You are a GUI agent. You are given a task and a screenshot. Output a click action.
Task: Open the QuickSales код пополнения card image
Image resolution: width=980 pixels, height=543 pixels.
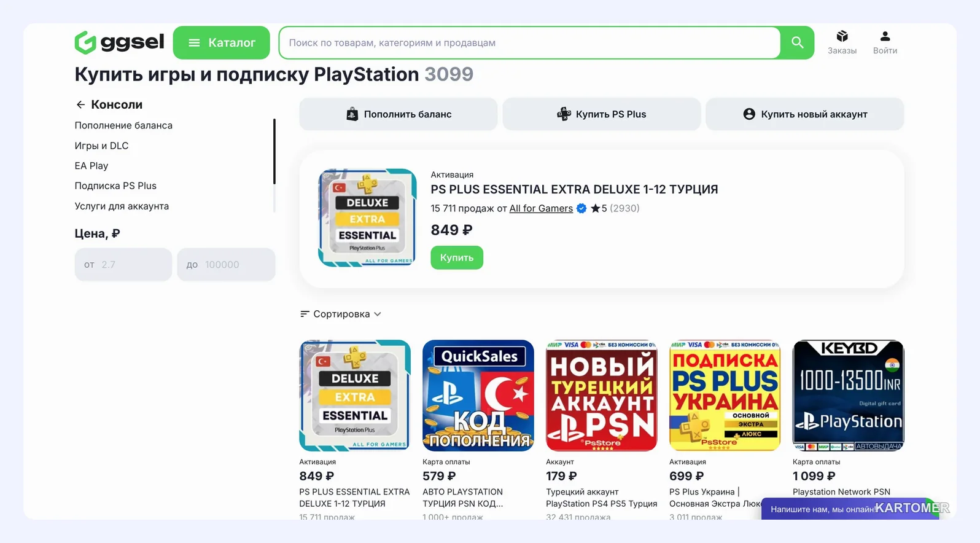click(x=478, y=396)
